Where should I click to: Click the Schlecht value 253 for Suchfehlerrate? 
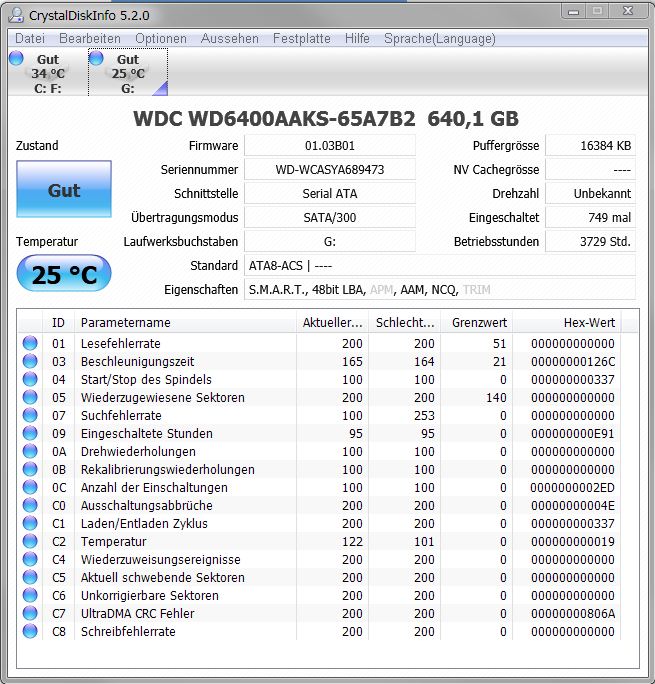[x=424, y=415]
